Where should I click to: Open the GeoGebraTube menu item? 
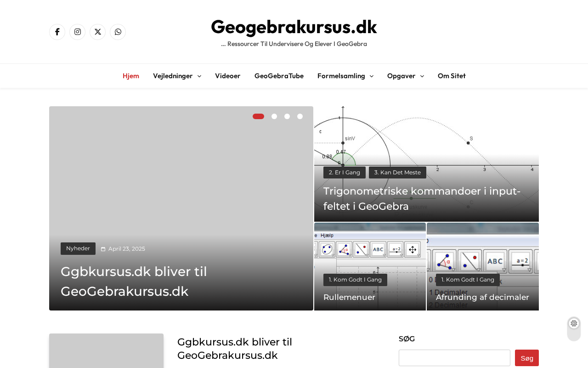coord(279,76)
